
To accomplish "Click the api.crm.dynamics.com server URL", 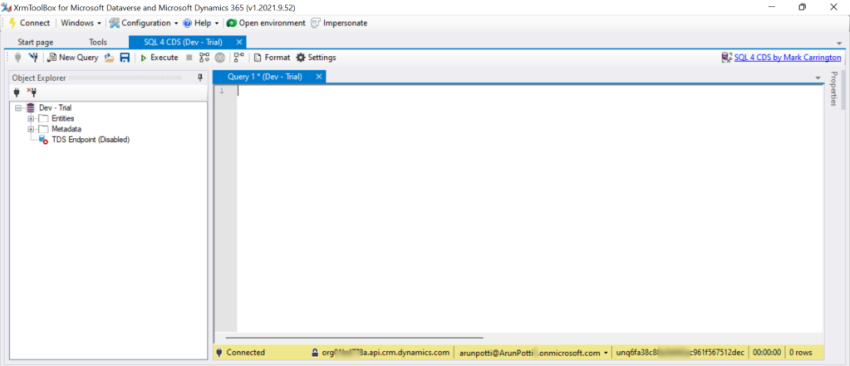I will point(386,352).
